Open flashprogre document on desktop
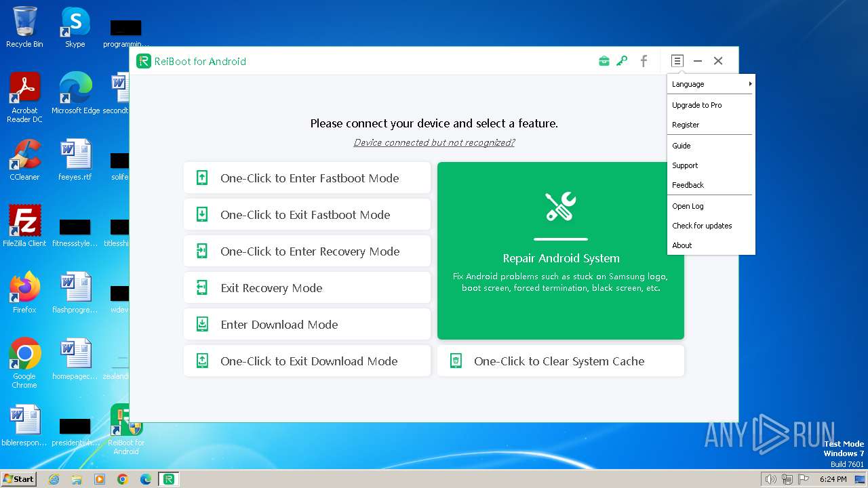 pyautogui.click(x=75, y=292)
